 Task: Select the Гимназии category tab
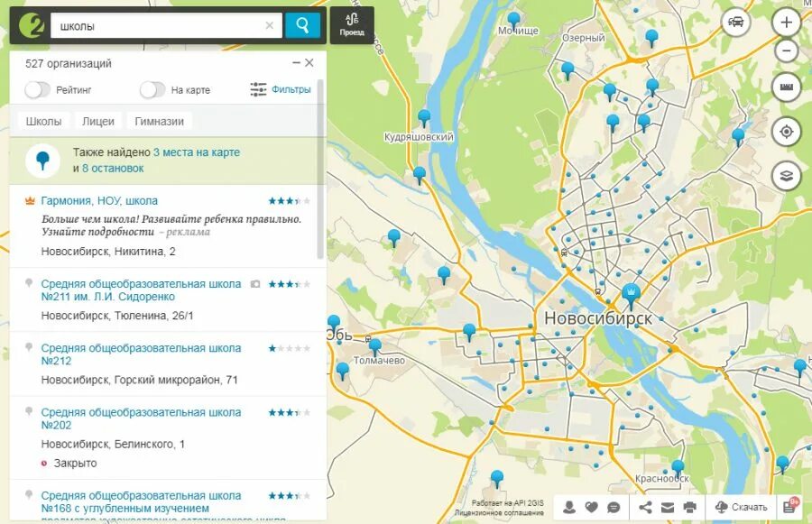[159, 121]
